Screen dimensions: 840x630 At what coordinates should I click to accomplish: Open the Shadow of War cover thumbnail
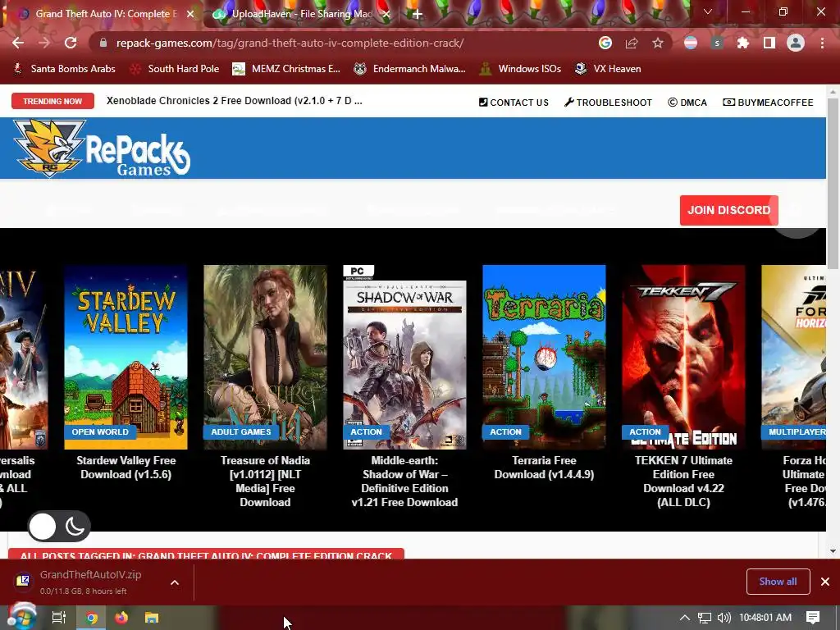pos(404,357)
